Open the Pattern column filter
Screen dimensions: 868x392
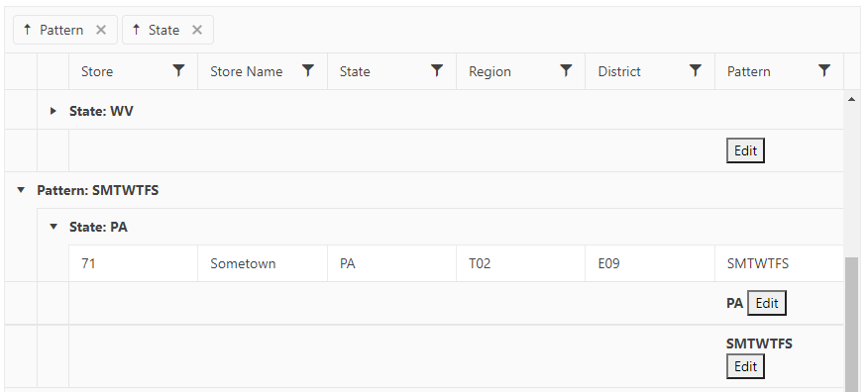(x=824, y=70)
